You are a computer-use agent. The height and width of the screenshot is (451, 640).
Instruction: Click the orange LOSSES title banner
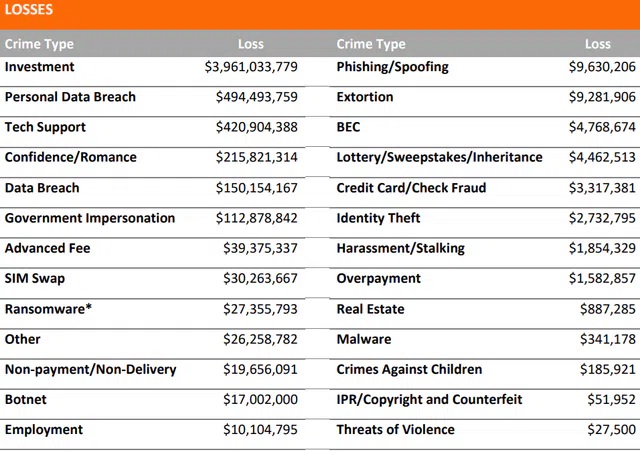tap(320, 13)
